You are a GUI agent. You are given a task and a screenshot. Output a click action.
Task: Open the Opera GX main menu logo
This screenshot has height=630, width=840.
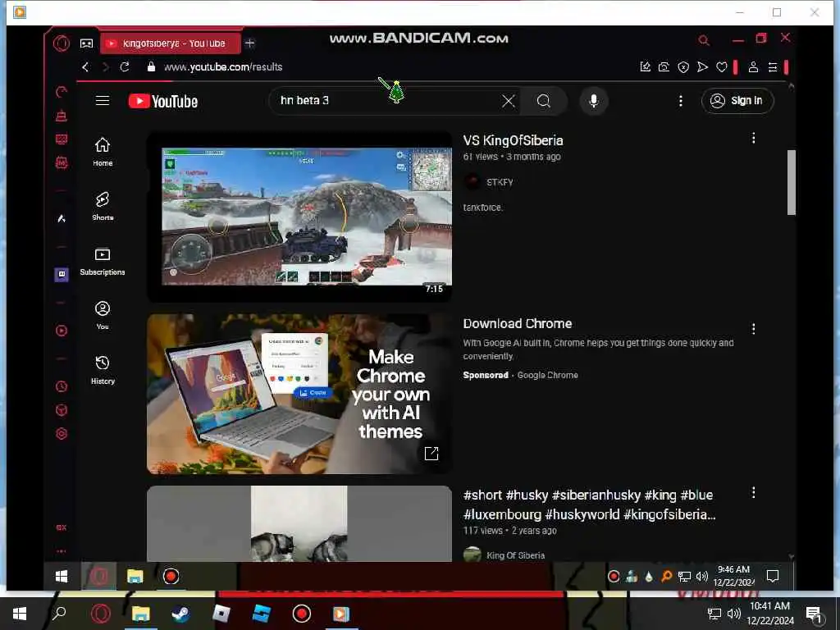[x=62, y=43]
